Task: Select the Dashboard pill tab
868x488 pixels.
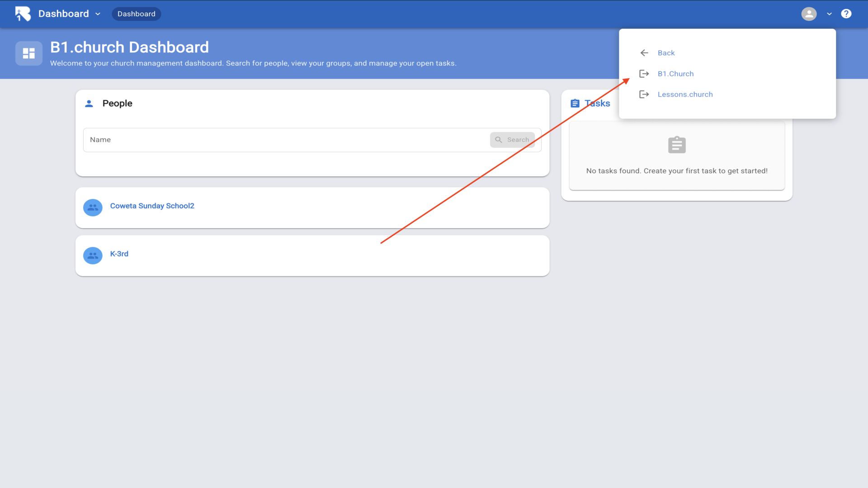Action: (x=136, y=14)
